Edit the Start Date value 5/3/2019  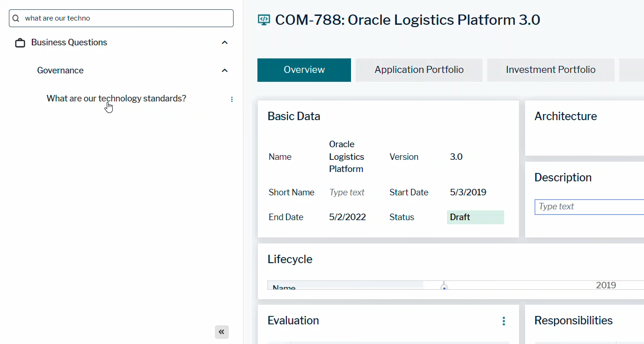click(468, 193)
